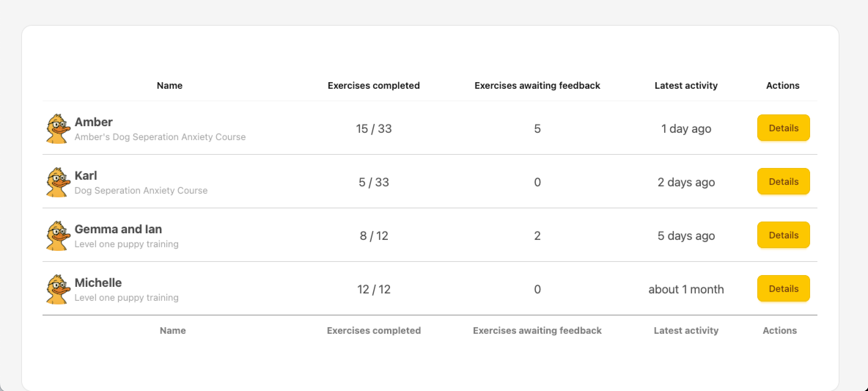
Task: Click Amber's Dog Seperation Anxiety Course subtitle
Action: pos(160,137)
